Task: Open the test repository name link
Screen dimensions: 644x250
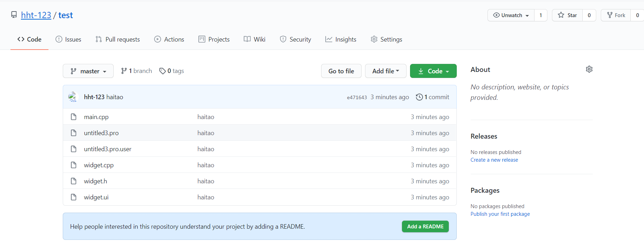Action: pyautogui.click(x=66, y=15)
